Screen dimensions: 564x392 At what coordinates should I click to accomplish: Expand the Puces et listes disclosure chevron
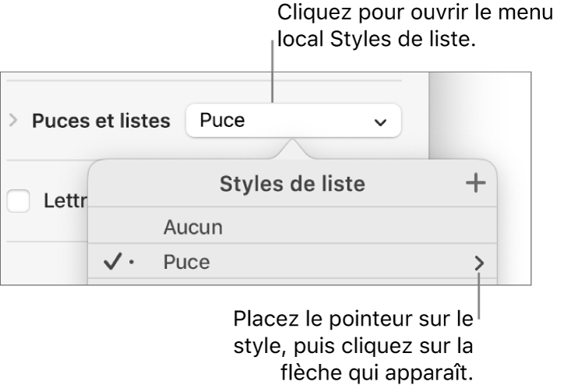[x=12, y=122]
